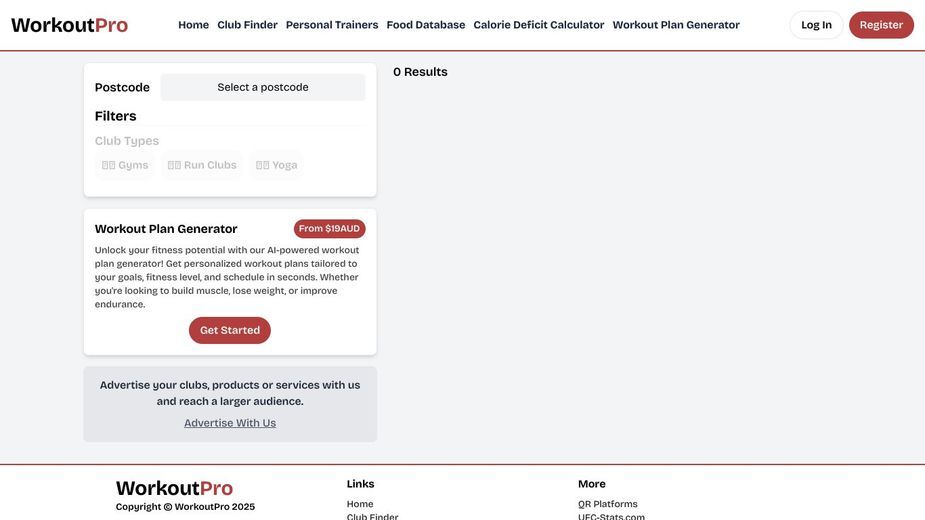925x520 pixels.
Task: Click the footer WorkoutPro logo
Action: pyautogui.click(x=175, y=488)
